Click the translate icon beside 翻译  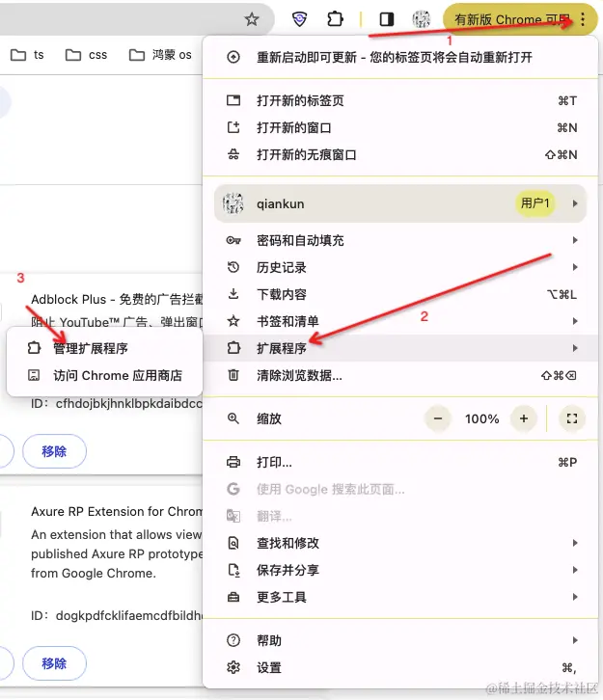click(x=233, y=516)
